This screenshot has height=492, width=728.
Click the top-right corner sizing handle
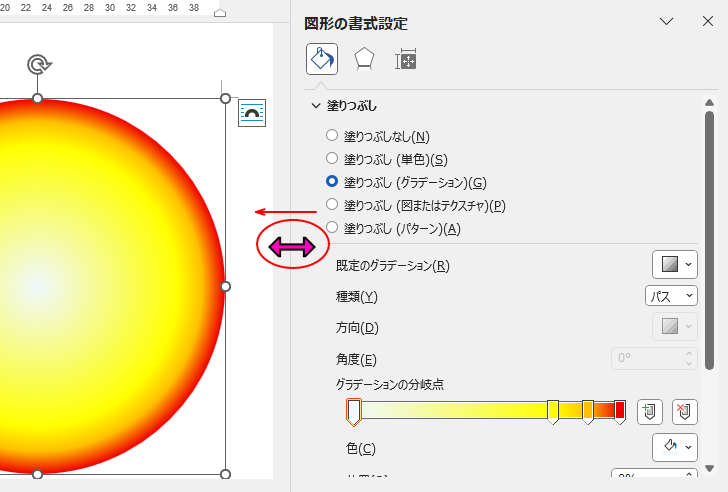point(225,98)
